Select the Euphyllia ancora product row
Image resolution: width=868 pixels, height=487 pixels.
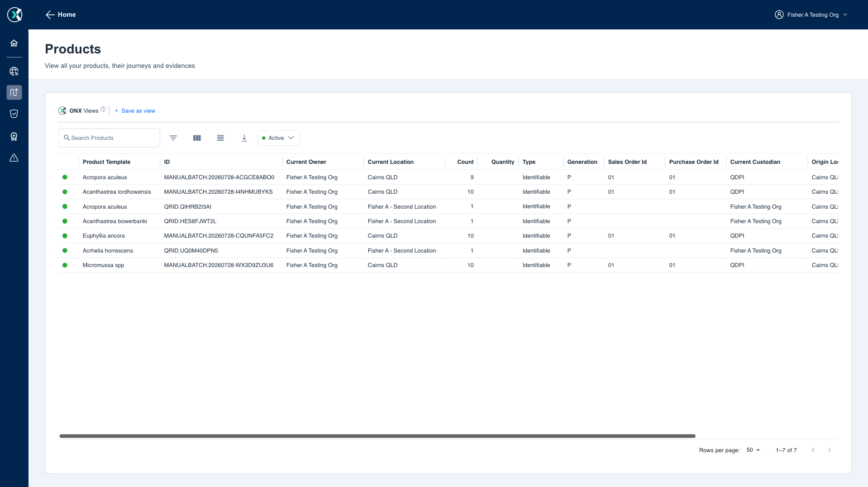[x=448, y=236]
